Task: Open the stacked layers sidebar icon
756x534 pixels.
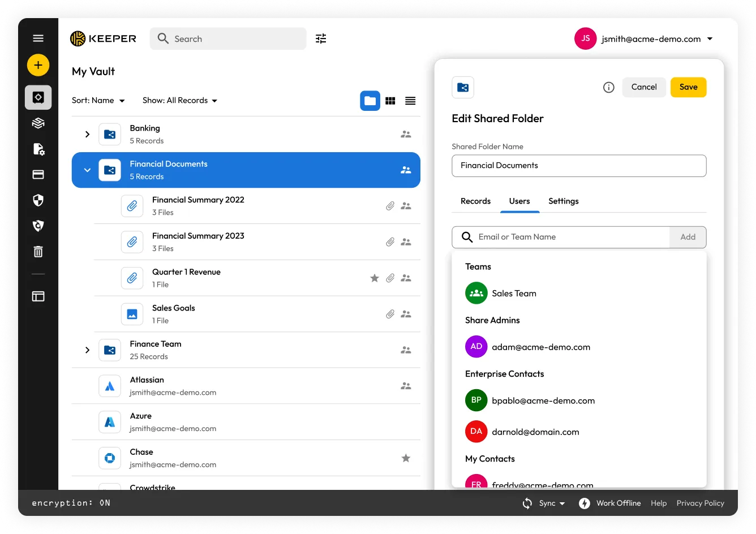Action: pos(38,123)
